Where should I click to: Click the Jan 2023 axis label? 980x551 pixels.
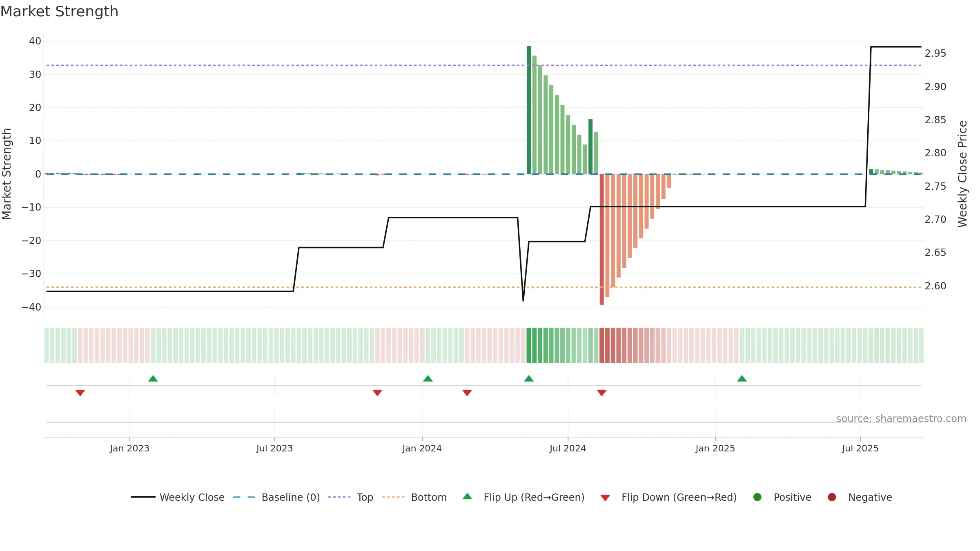coord(129,448)
